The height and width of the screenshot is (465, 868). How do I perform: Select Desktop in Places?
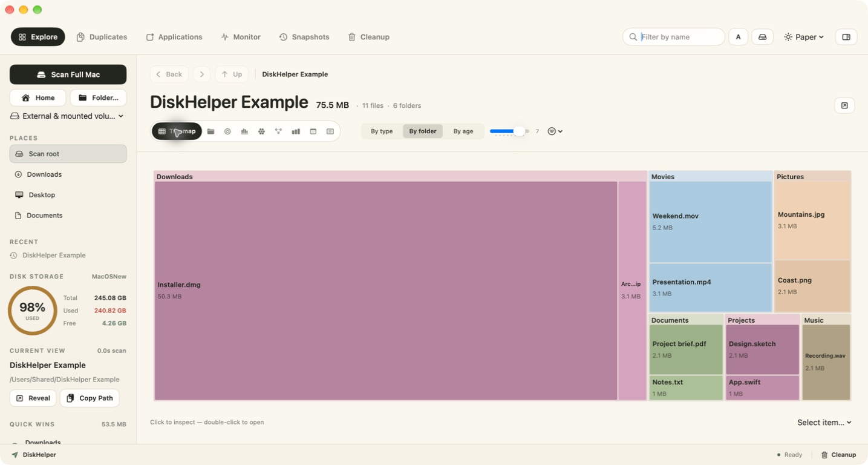tap(68, 195)
